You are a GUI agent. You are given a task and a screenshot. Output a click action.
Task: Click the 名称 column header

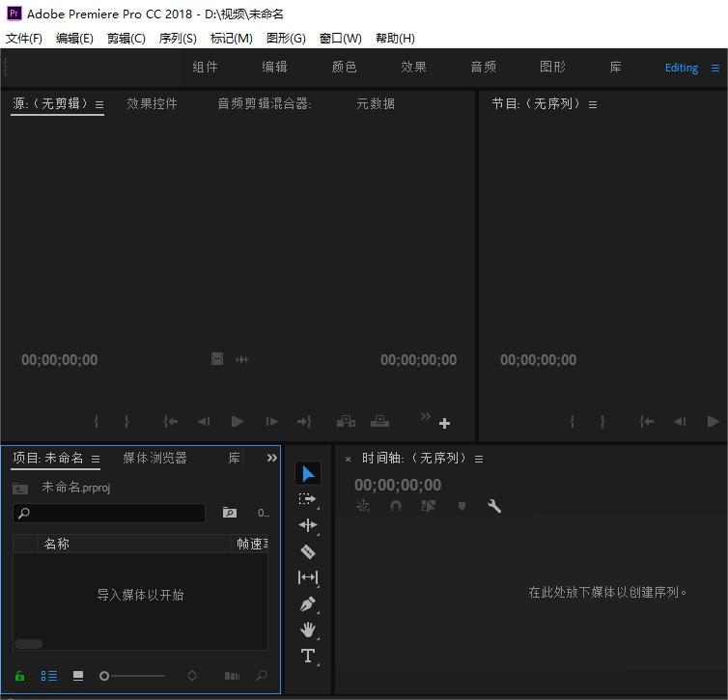coord(133,544)
